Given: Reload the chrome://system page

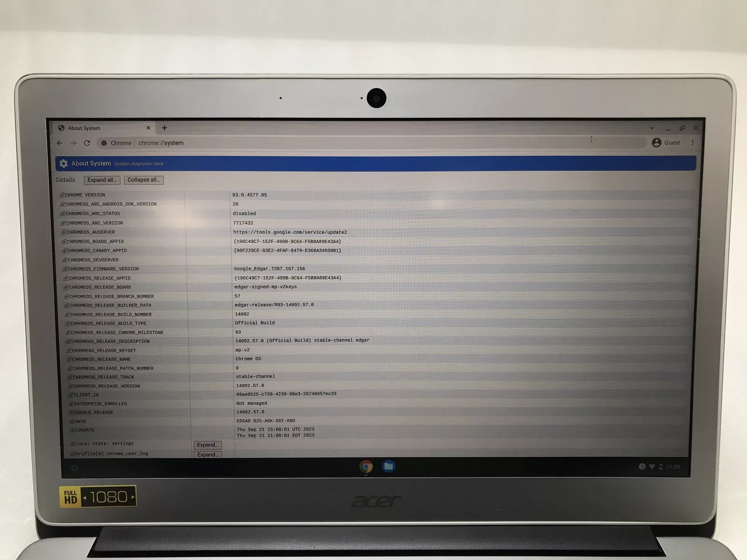Looking at the screenshot, I should [87, 143].
